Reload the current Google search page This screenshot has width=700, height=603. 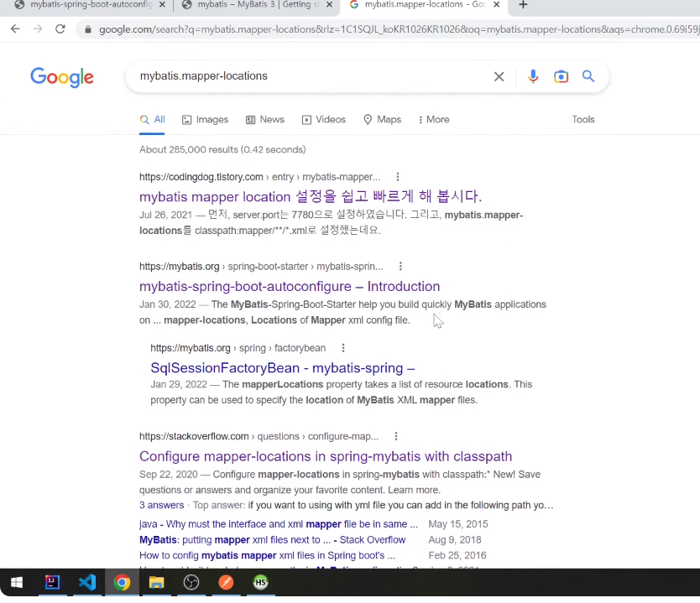[60, 29]
